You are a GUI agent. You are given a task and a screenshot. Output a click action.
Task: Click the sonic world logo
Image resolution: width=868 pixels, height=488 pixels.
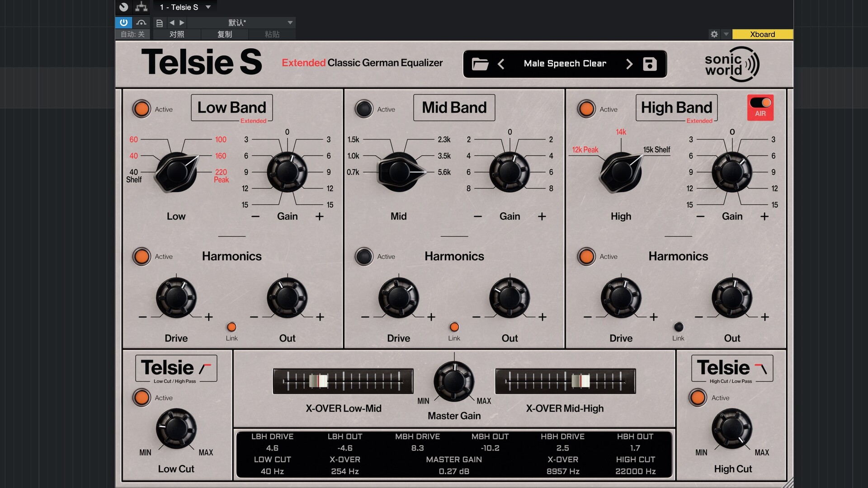click(x=731, y=64)
